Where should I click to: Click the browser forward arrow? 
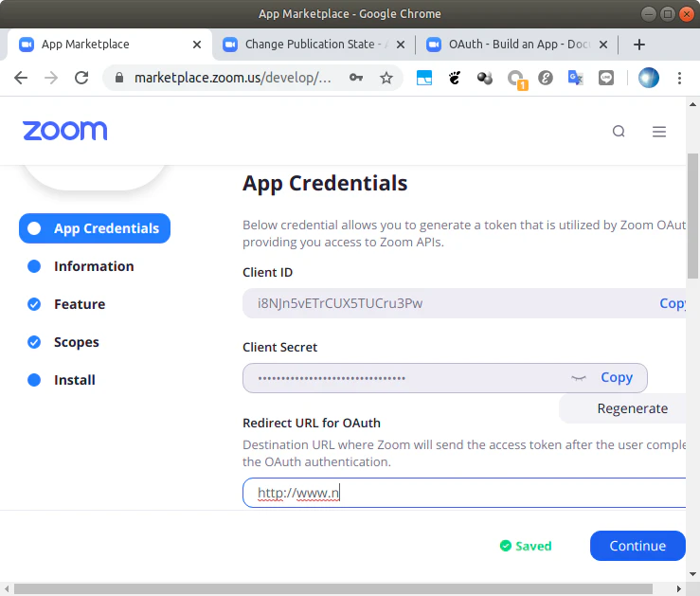(51, 78)
